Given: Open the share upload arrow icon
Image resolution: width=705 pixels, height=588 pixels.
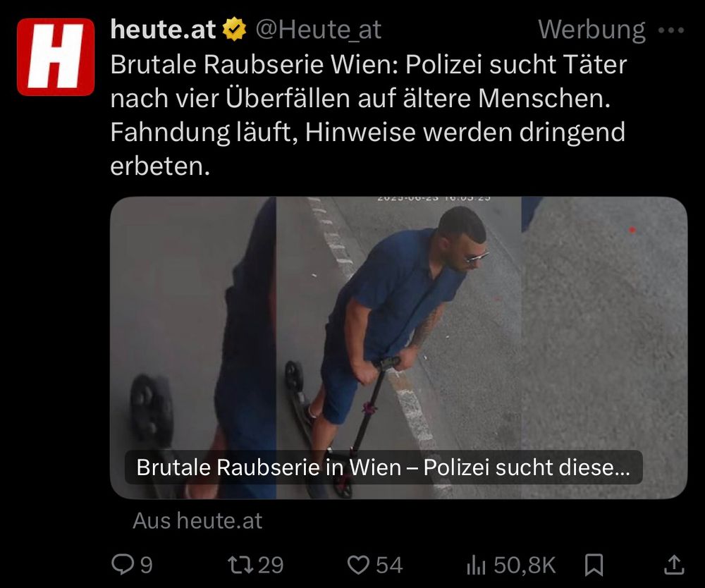Looking at the screenshot, I should (x=674, y=565).
